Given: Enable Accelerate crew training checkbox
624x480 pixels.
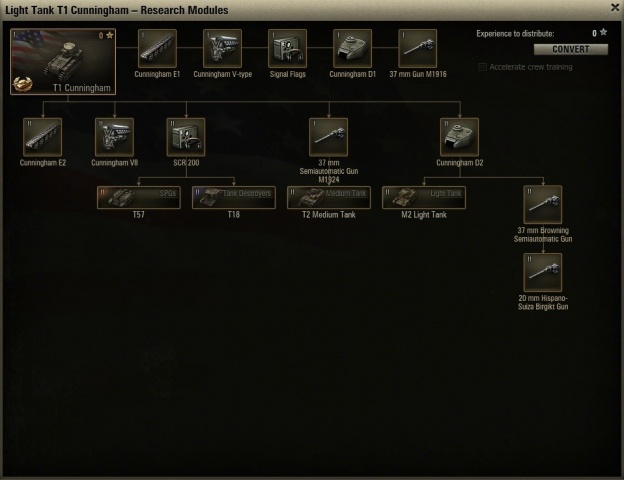Looking at the screenshot, I should (482, 67).
